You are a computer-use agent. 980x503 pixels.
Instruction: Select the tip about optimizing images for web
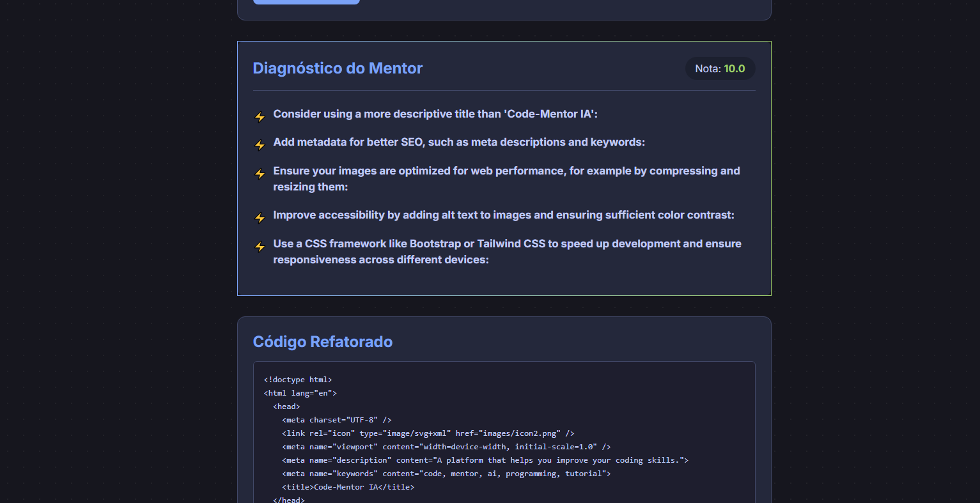click(506, 178)
